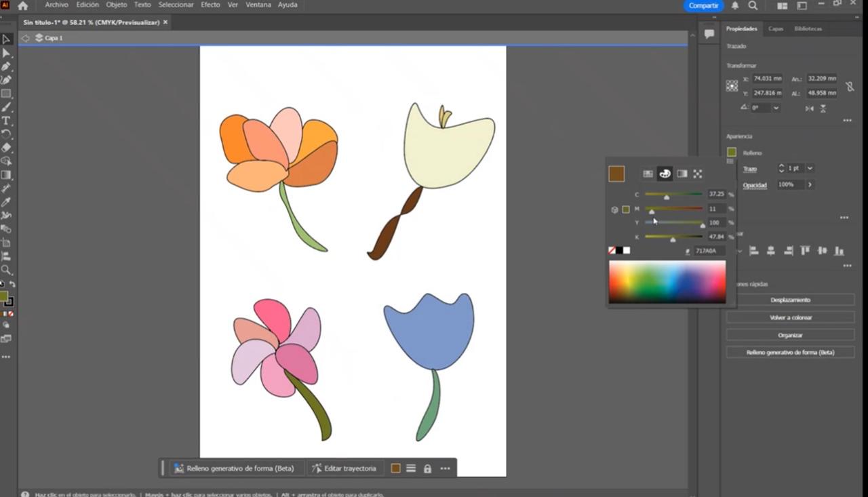Select the Curvature tool
Screen dimensions: 868x497
coord(6,80)
